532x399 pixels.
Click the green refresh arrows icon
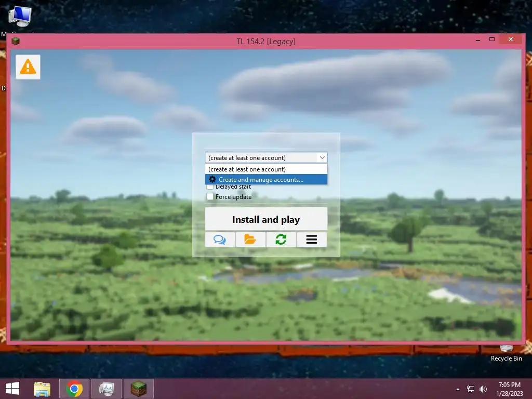(281, 240)
